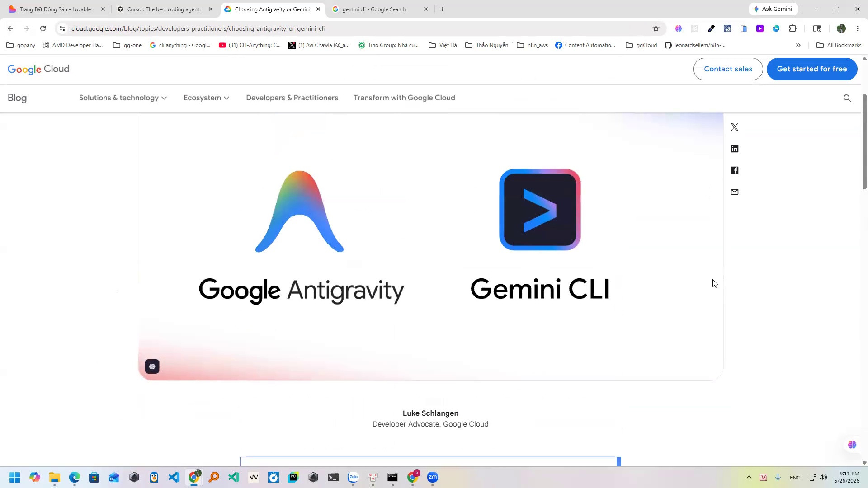
Task: Open the ggCloud bookmark folder
Action: point(642,45)
